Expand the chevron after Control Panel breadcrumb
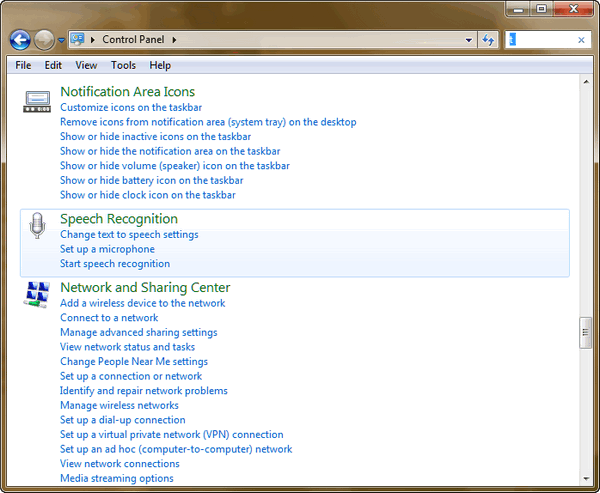600x493 pixels. pyautogui.click(x=174, y=40)
